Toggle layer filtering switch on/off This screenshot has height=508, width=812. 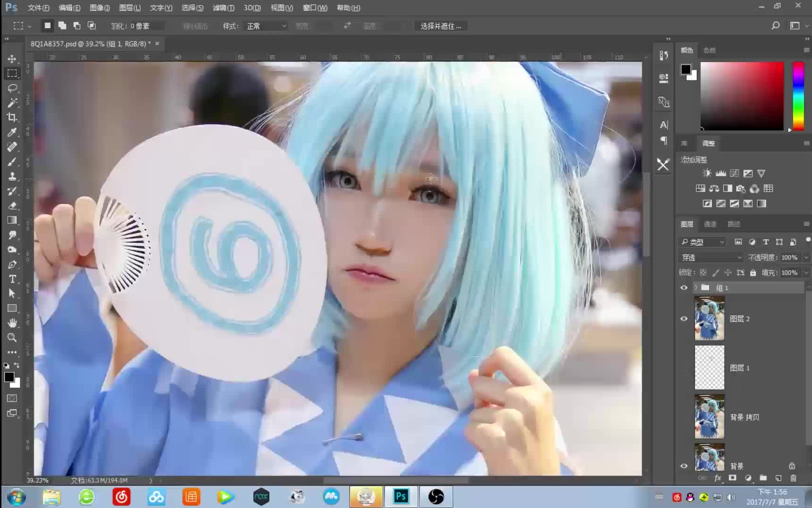807,240
